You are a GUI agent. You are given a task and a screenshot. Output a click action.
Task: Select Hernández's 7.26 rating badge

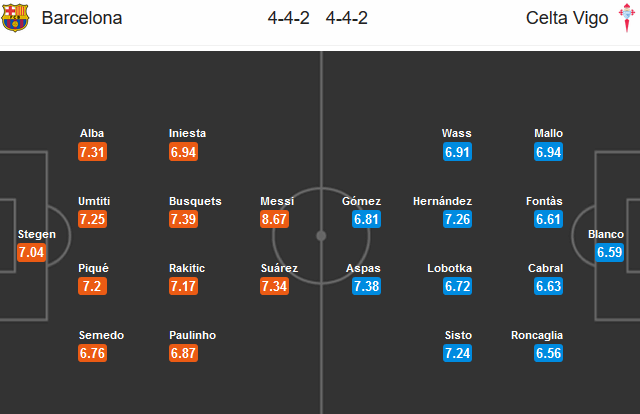point(457,219)
